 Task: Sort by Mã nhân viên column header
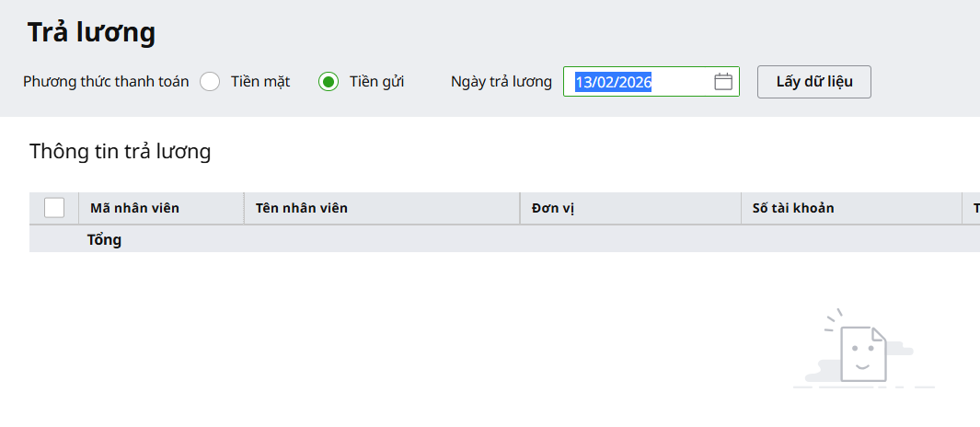tap(134, 208)
